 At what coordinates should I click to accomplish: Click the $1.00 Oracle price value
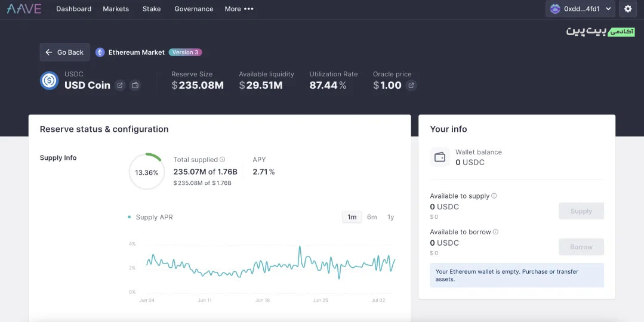[x=387, y=85]
